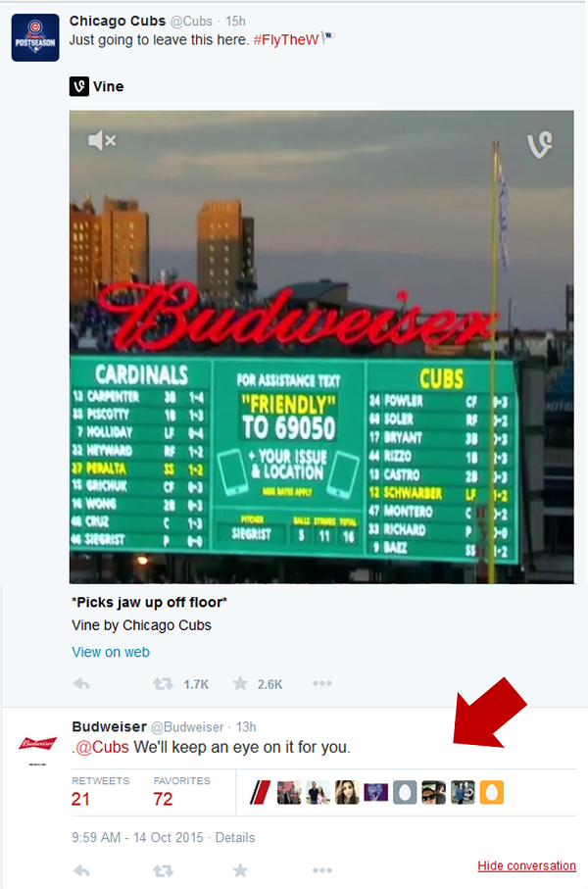The height and width of the screenshot is (889, 588).
Task: Open the @Cubs mention in Budweiser reply
Action: pyautogui.click(x=102, y=747)
